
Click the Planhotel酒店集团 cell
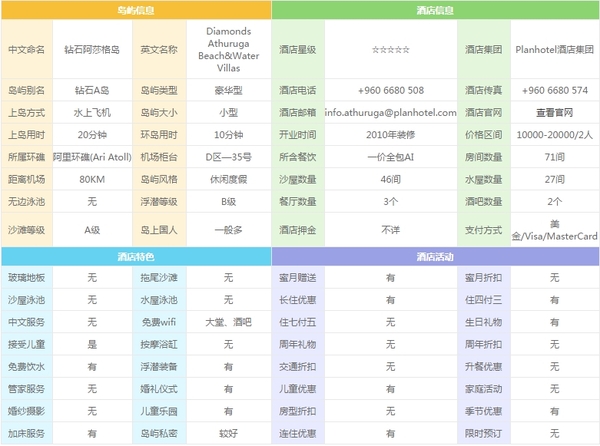[x=554, y=49]
